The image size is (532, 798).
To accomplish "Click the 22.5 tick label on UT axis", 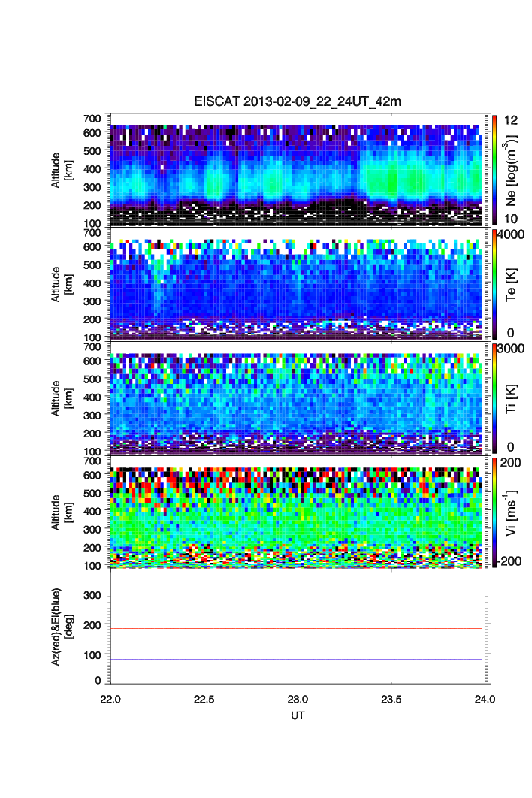I will pyautogui.click(x=204, y=700).
